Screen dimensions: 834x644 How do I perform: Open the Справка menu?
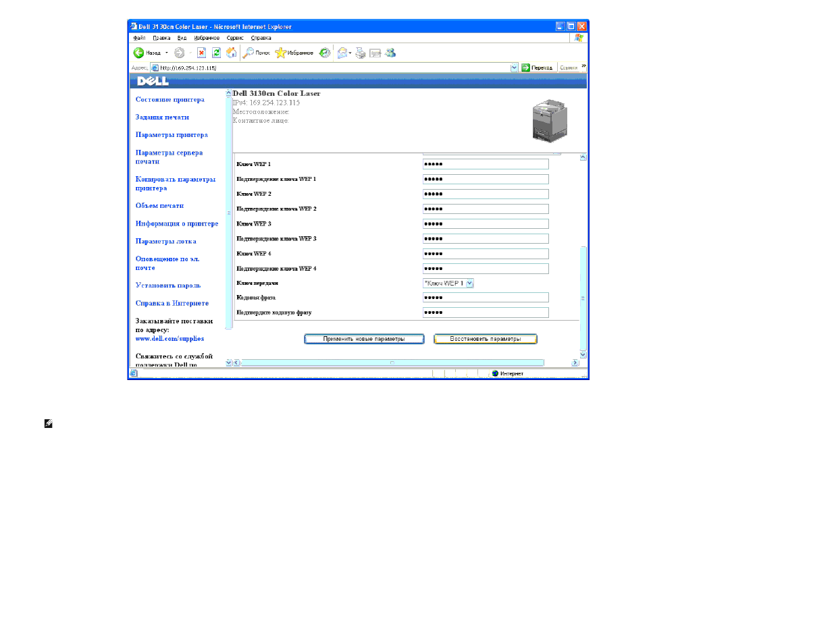point(261,38)
